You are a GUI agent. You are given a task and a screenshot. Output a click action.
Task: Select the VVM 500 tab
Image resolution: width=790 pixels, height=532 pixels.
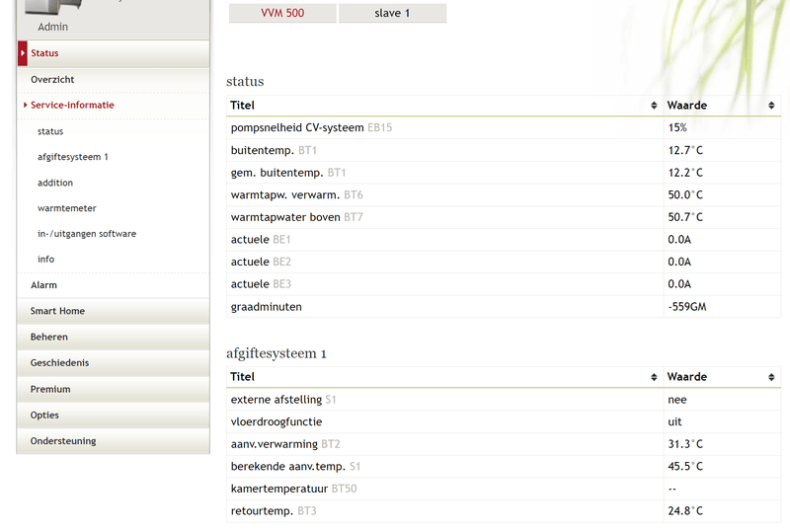(282, 13)
